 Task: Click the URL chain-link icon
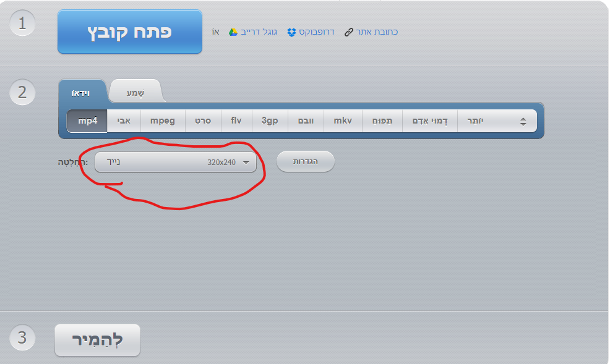348,32
